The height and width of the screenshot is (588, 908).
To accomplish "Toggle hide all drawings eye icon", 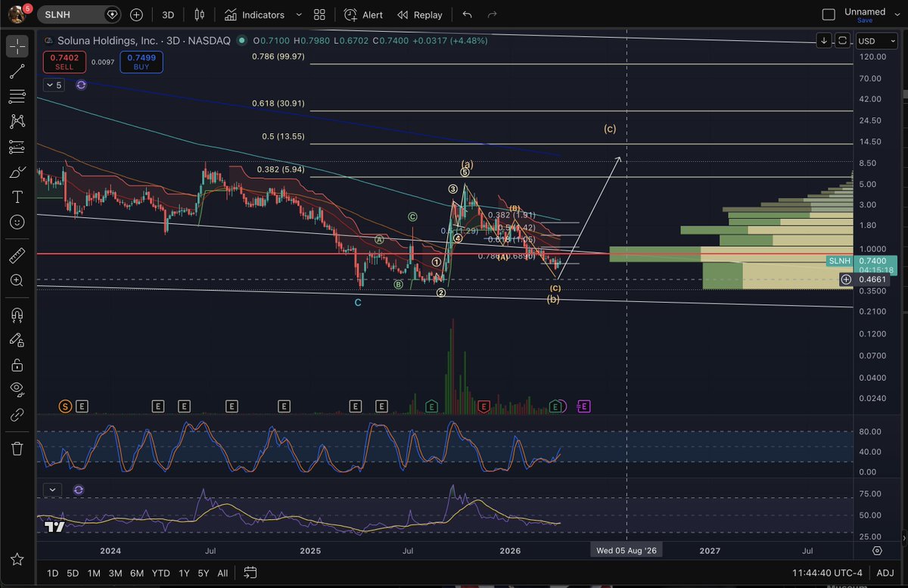I will tap(17, 389).
